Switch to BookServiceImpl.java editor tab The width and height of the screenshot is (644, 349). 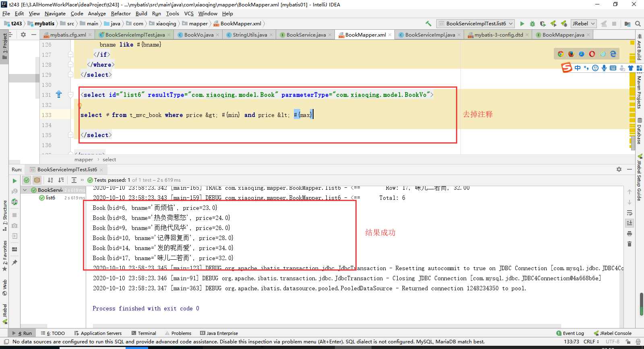coord(430,35)
